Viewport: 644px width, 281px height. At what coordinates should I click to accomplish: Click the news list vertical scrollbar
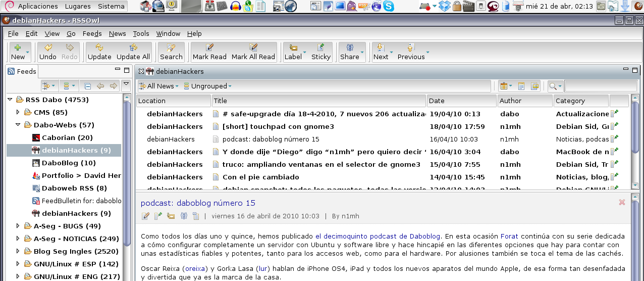635,142
